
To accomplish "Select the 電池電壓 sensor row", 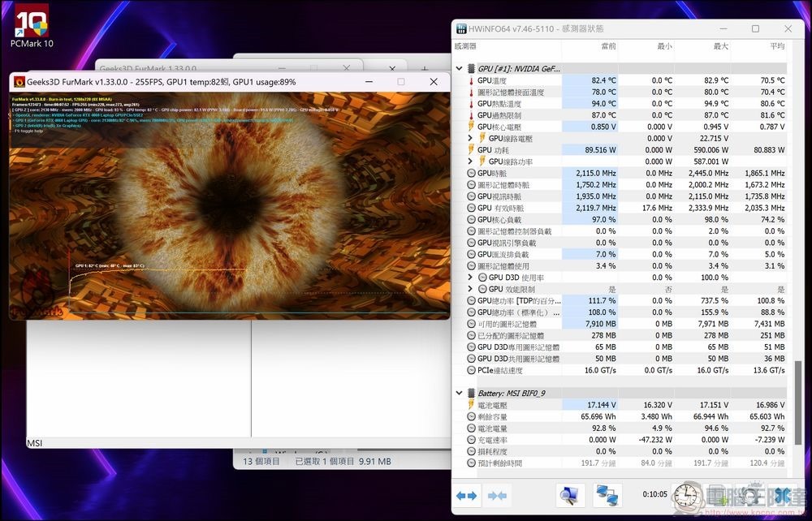I will 494,405.
